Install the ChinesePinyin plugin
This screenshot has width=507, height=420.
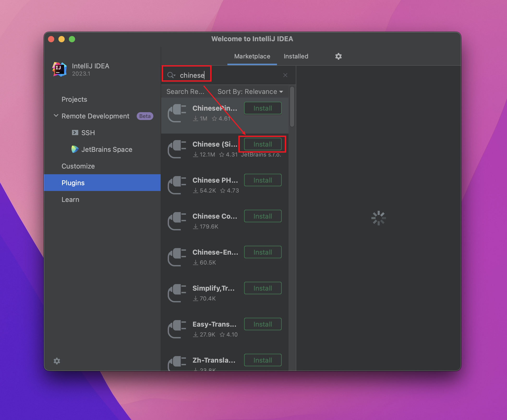tap(262, 109)
